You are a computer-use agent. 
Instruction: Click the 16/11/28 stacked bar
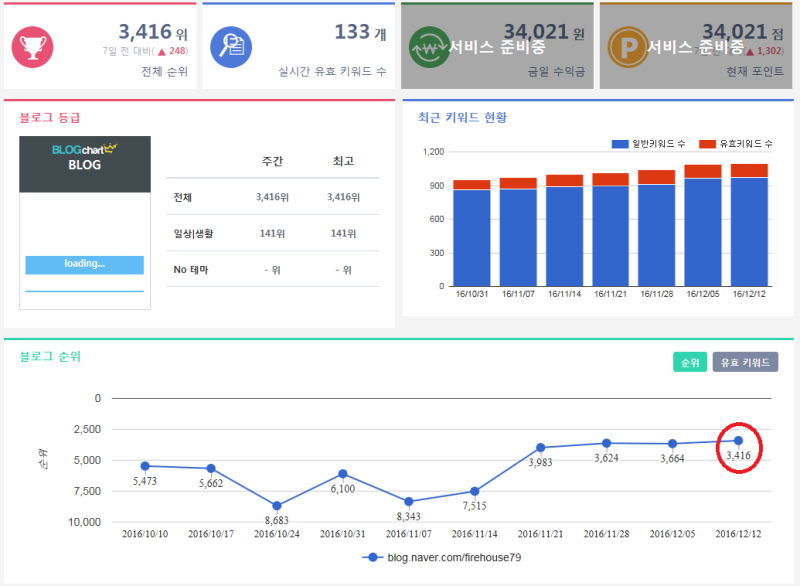pos(657,228)
